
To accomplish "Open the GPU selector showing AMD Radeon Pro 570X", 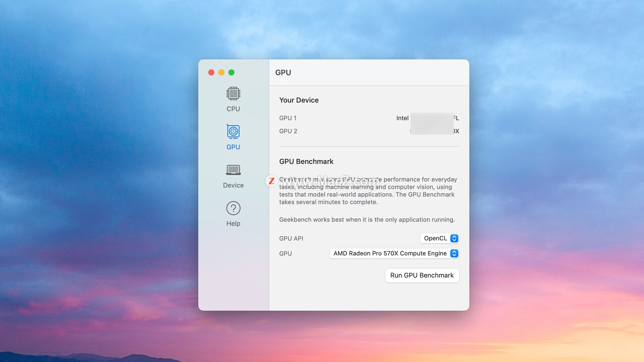I will 394,253.
